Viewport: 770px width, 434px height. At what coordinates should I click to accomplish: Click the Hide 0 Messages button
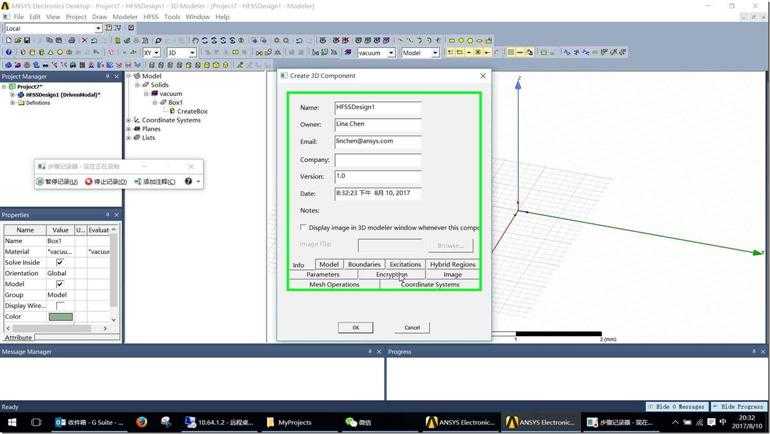pyautogui.click(x=677, y=407)
